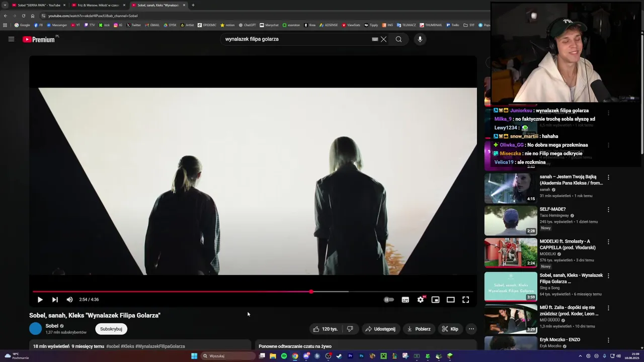Open the tab search dropdown arrow
Screen dimensions: 644x362
5,5
